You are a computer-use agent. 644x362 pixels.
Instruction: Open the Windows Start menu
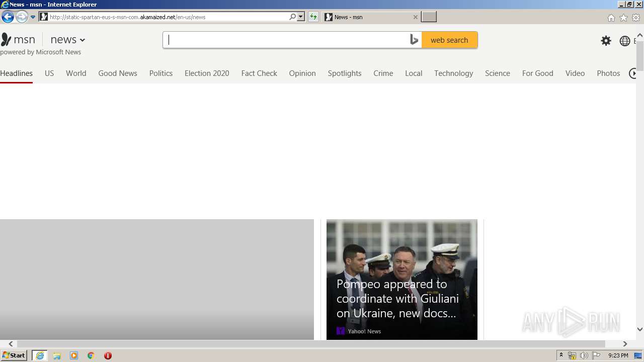tap(14, 355)
